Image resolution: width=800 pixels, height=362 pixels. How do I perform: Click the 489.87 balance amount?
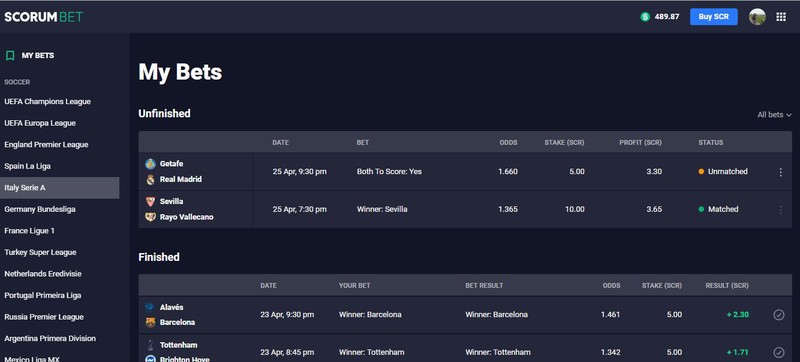667,17
